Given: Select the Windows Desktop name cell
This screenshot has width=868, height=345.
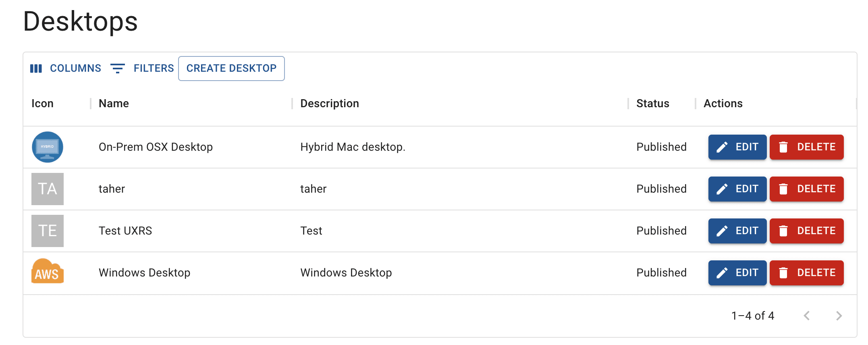Looking at the screenshot, I should 144,273.
